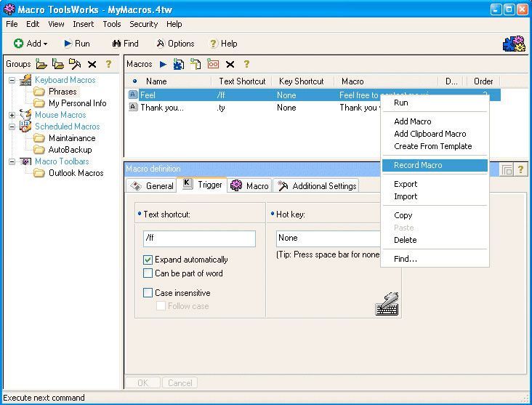Viewport: 532px width, 405px height.
Task: Open the Tools menu
Action: click(x=112, y=24)
